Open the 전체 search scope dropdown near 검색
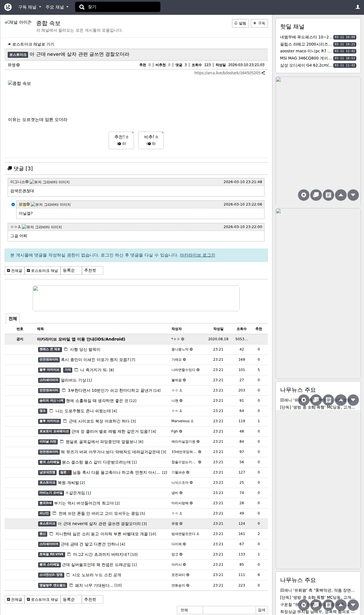This screenshot has height=615, width=364. [x=190, y=610]
